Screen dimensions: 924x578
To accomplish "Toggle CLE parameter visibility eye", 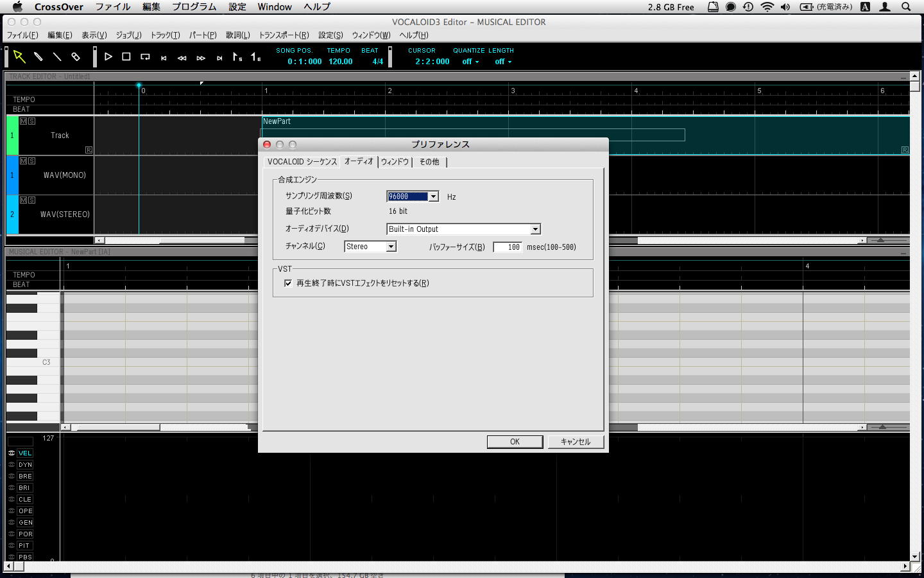I will pos(12,499).
